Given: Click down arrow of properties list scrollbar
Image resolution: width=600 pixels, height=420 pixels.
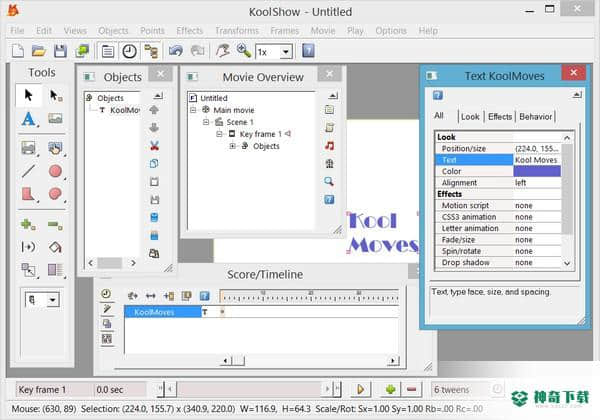Looking at the screenshot, I should tap(567, 263).
